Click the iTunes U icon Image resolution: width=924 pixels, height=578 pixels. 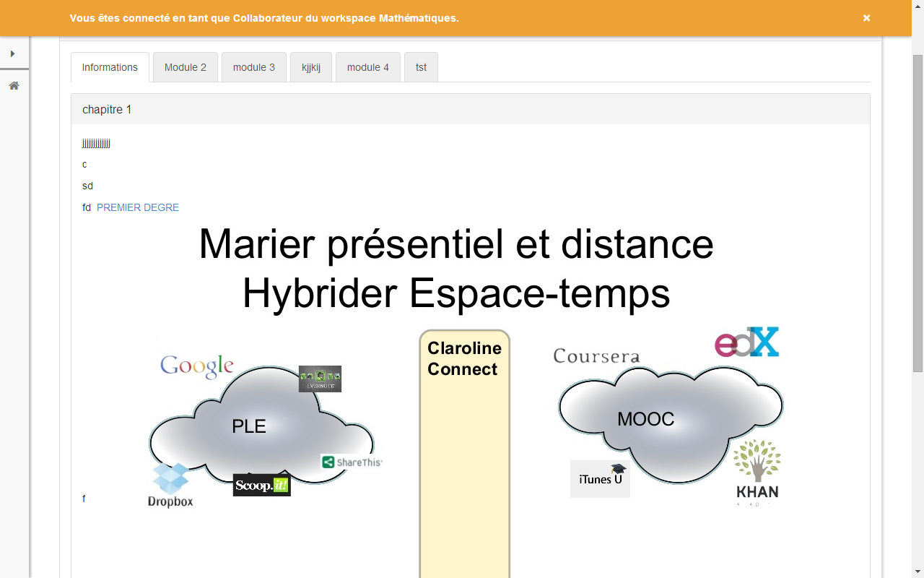(600, 478)
